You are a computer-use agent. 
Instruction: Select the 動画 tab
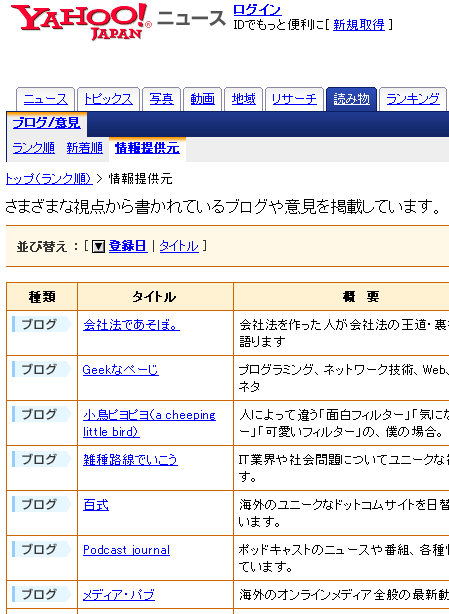coord(202,99)
